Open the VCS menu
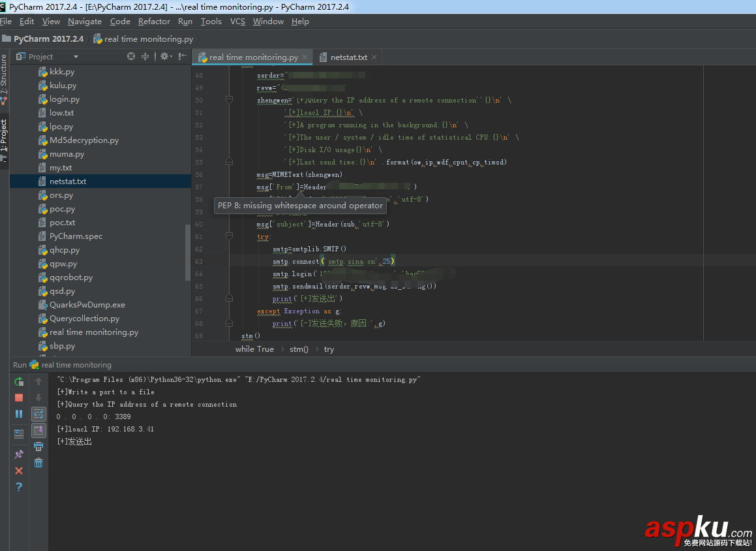Viewport: 756px width, 551px height. tap(237, 22)
